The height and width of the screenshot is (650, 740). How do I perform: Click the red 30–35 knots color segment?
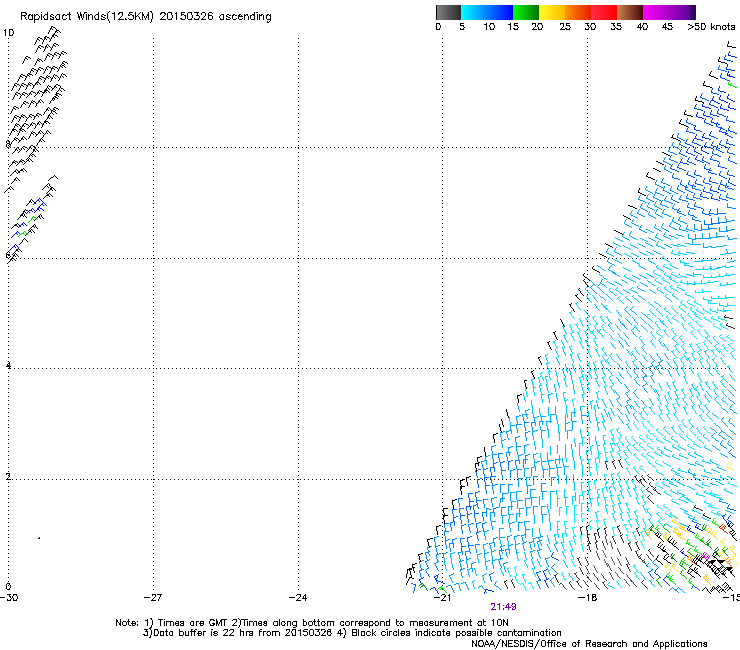[x=604, y=12]
